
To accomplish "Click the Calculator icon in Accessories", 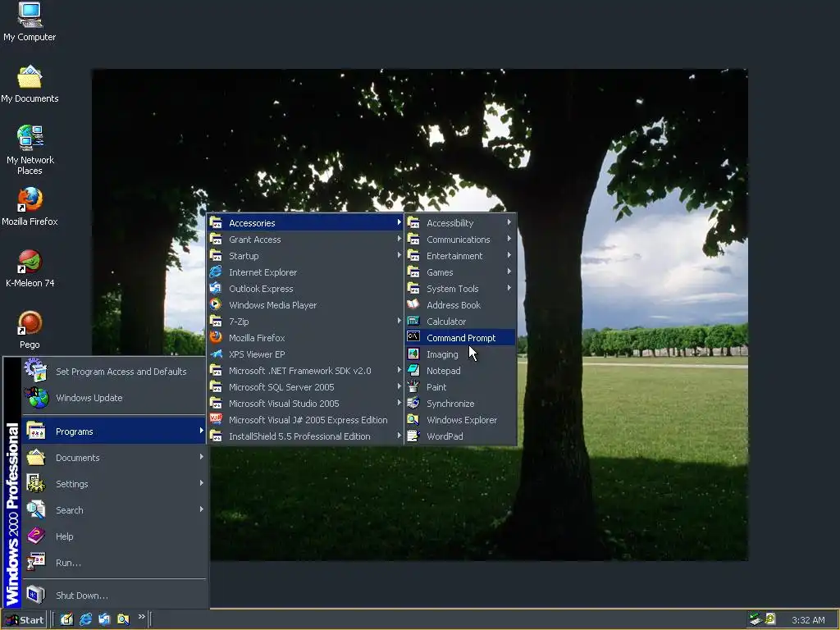I will (x=413, y=321).
